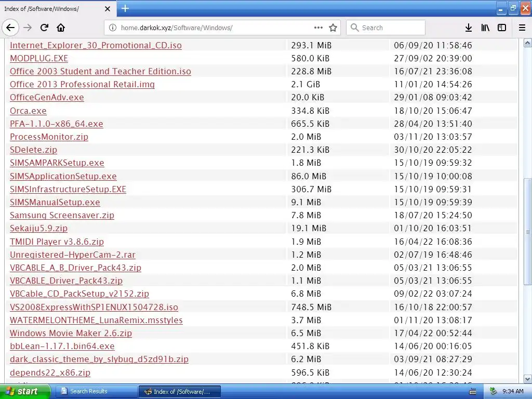The height and width of the screenshot is (399, 532).
Task: Download VBCable_CD_PackSetup_v2152.zip
Action: point(79,294)
